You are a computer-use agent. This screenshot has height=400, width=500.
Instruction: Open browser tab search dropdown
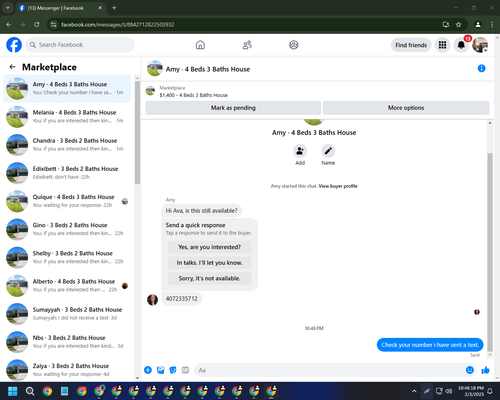(x=7, y=8)
